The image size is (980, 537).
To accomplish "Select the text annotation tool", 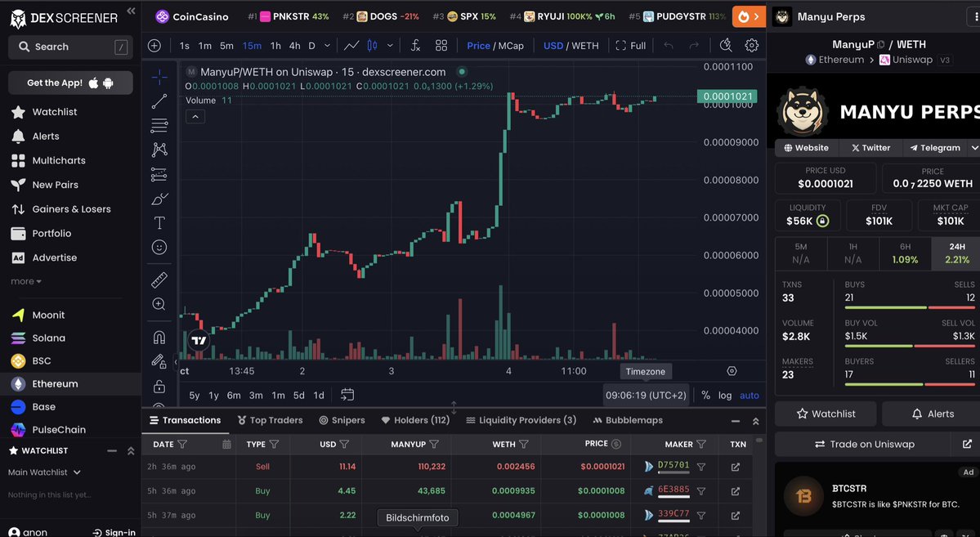I will 159,222.
